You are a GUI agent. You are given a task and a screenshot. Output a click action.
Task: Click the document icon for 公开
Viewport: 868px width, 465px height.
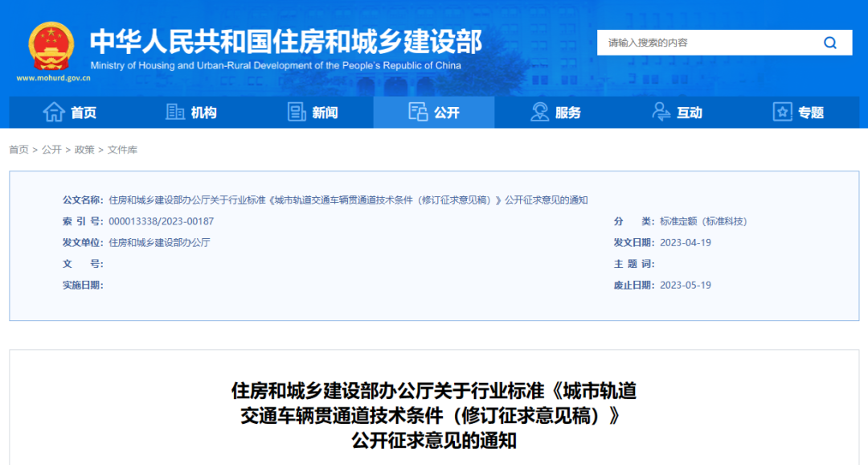418,113
